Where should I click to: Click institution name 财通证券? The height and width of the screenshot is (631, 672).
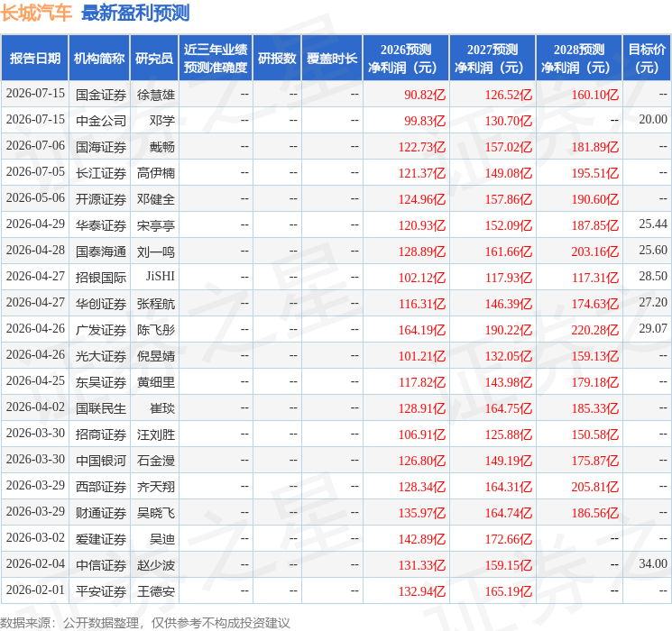[x=101, y=513]
